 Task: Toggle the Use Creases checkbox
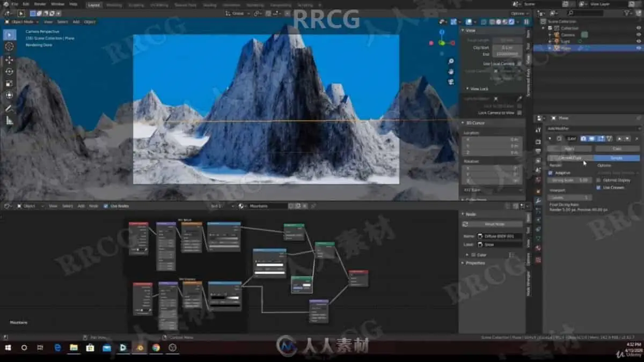click(598, 188)
